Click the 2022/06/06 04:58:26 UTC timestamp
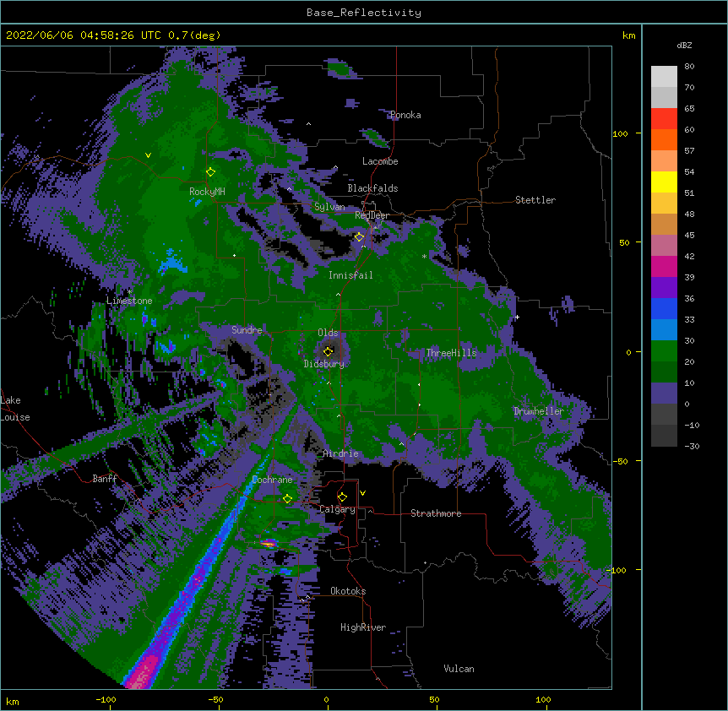 point(84,35)
